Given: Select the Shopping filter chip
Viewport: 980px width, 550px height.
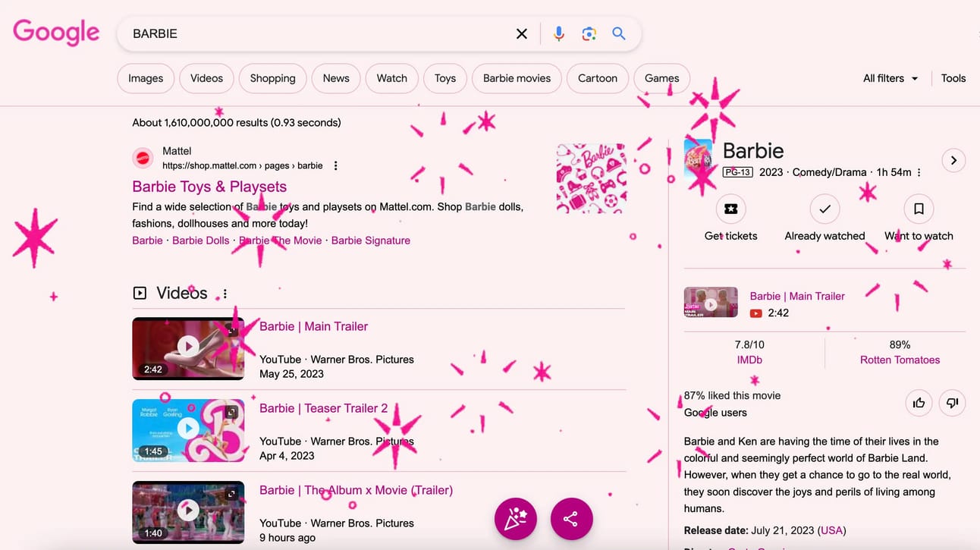Looking at the screenshot, I should [x=272, y=78].
